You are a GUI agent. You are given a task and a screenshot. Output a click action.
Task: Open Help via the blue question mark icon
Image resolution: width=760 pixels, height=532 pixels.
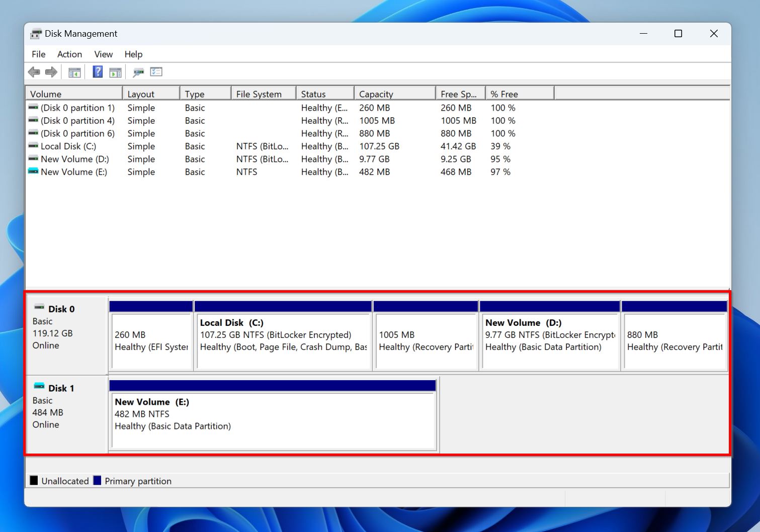[x=96, y=71]
